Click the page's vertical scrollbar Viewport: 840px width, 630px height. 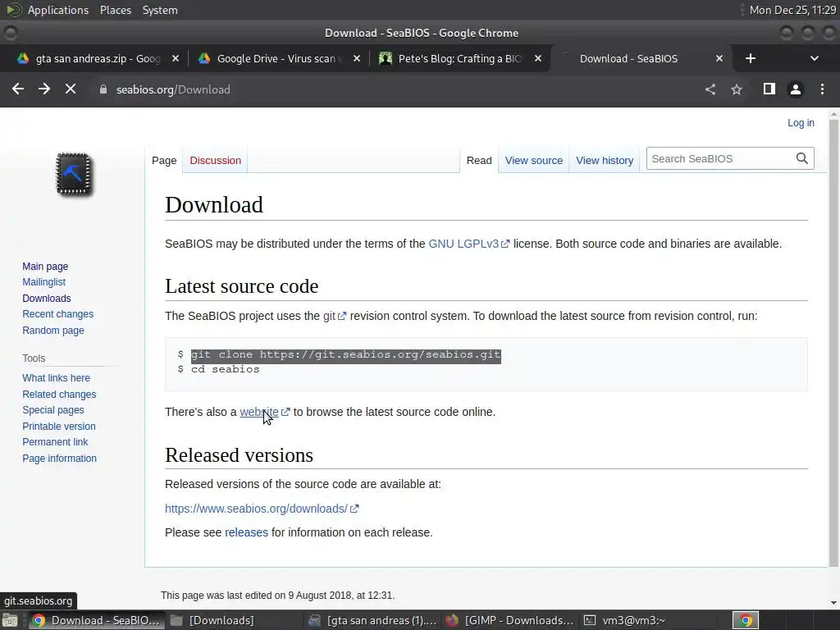[x=833, y=328]
